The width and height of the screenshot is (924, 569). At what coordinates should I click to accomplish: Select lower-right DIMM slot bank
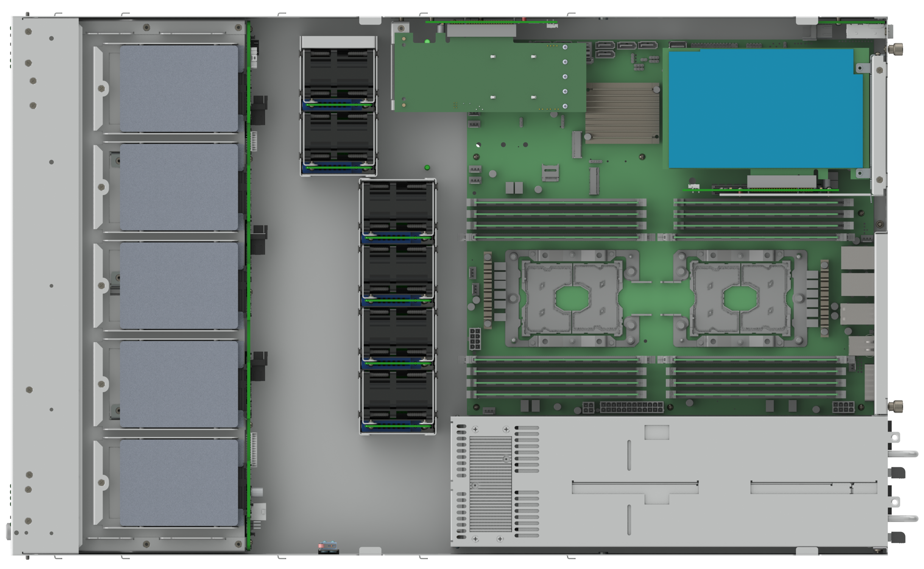coord(757,377)
